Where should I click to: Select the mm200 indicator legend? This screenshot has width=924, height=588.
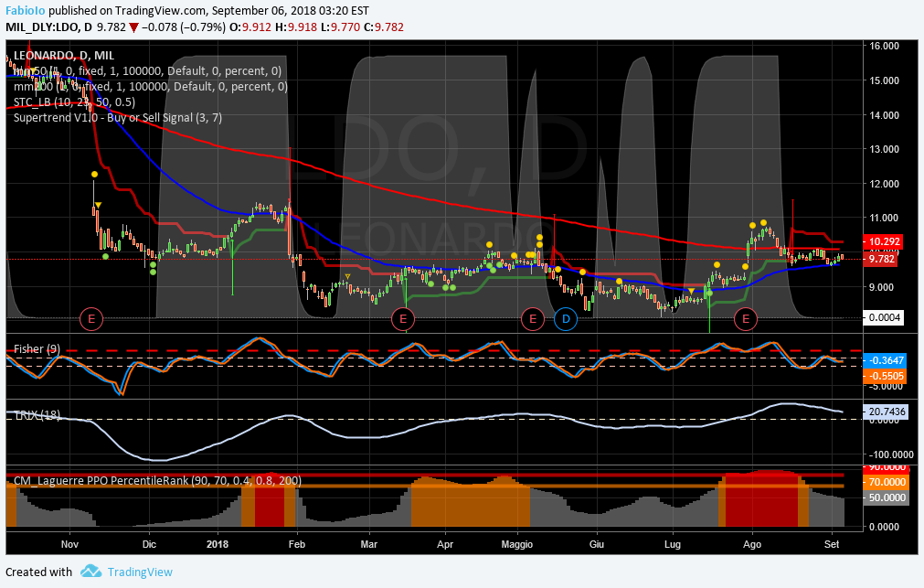point(150,87)
